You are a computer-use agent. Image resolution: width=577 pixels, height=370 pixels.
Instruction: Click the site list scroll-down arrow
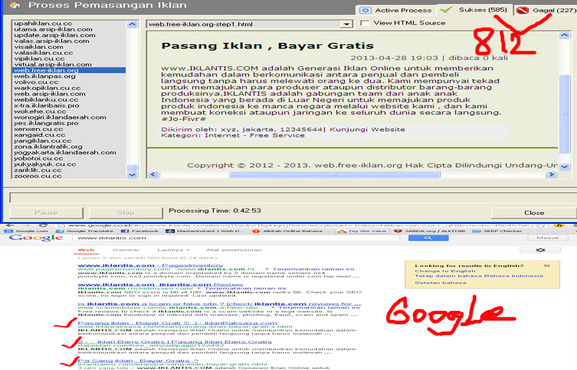(132, 175)
